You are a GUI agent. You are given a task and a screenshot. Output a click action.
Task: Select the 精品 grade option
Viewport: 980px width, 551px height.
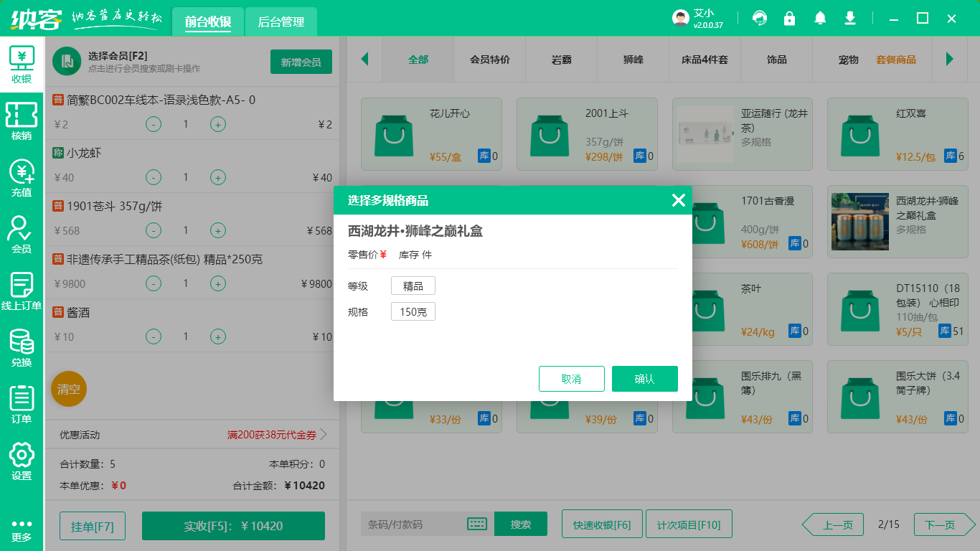point(413,285)
